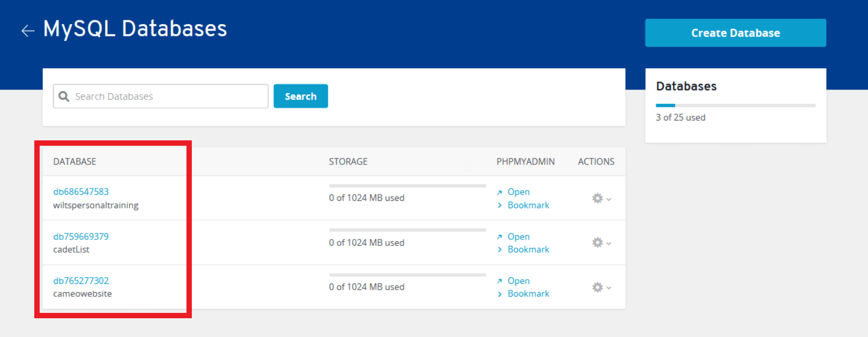Click the '3 of 25 used' text

click(x=680, y=117)
